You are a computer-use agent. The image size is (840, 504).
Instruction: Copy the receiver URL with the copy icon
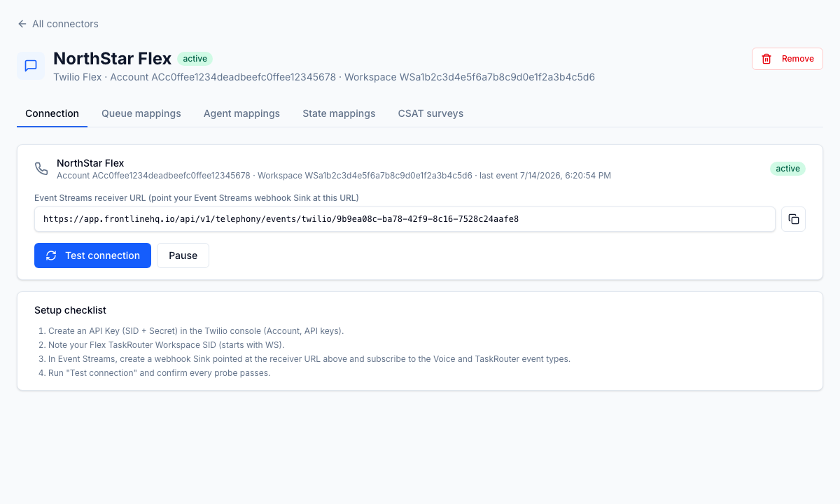(794, 219)
